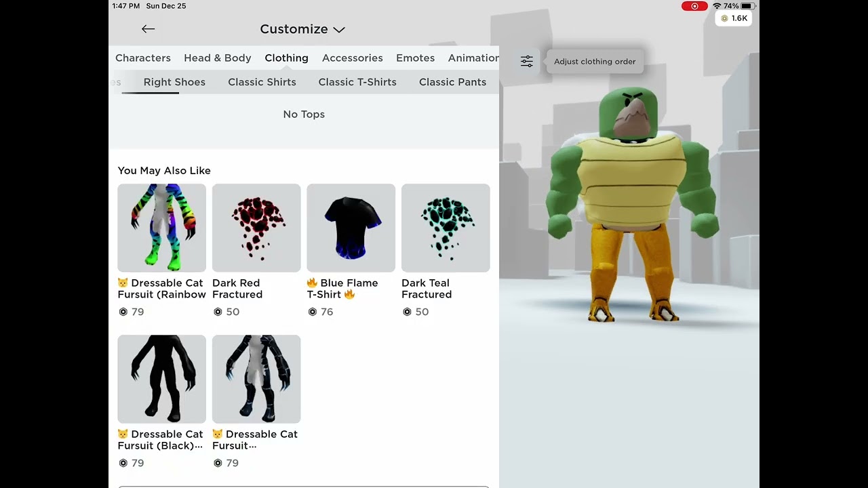
Task: Open the Dark Teal Fractured thumbnail
Action: click(x=446, y=228)
